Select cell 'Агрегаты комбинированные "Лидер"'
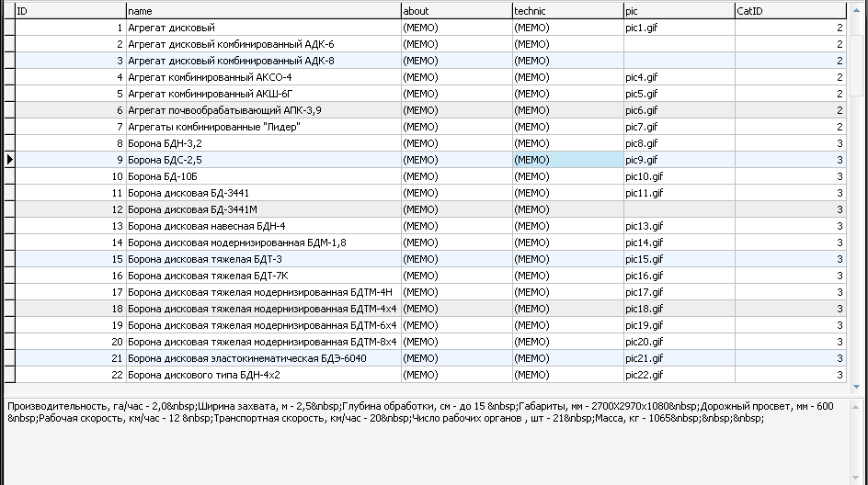Image resolution: width=868 pixels, height=485 pixels. (x=263, y=127)
